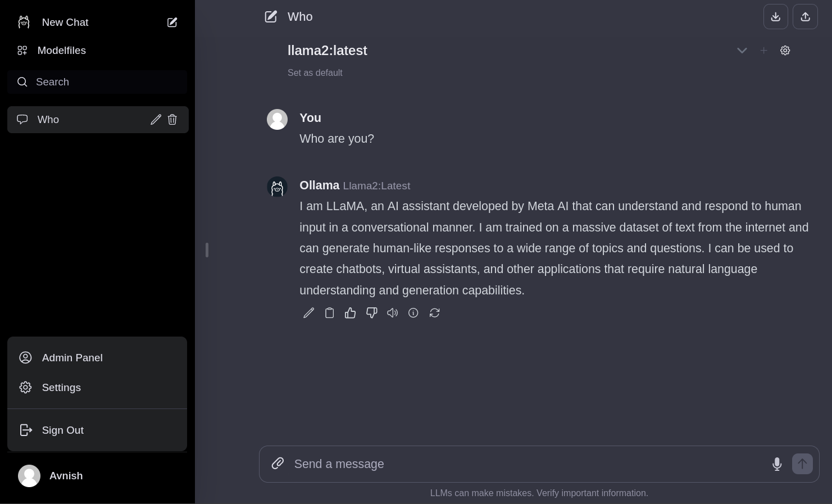This screenshot has height=504, width=832.
Task: Click the Avnish user profile button
Action: point(97,476)
